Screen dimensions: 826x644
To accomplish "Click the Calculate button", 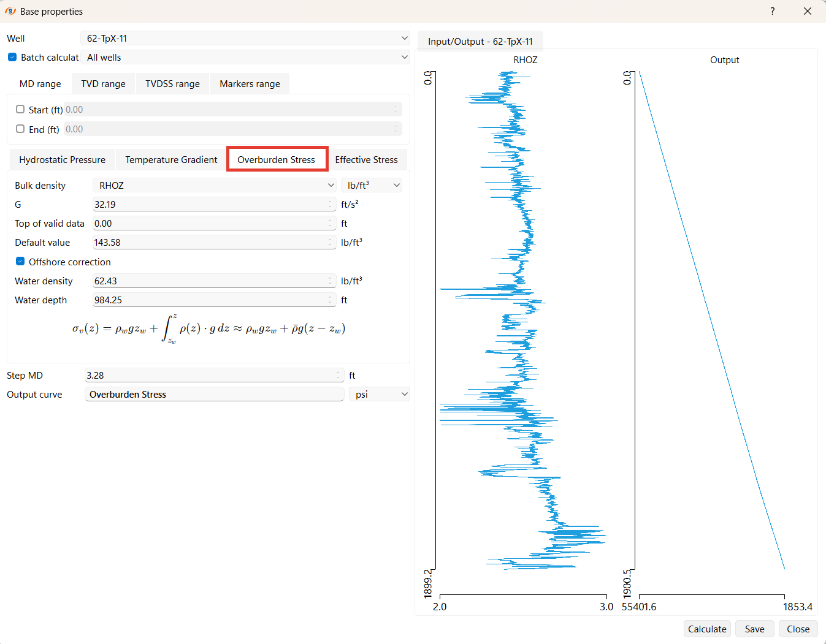I will tap(707, 629).
